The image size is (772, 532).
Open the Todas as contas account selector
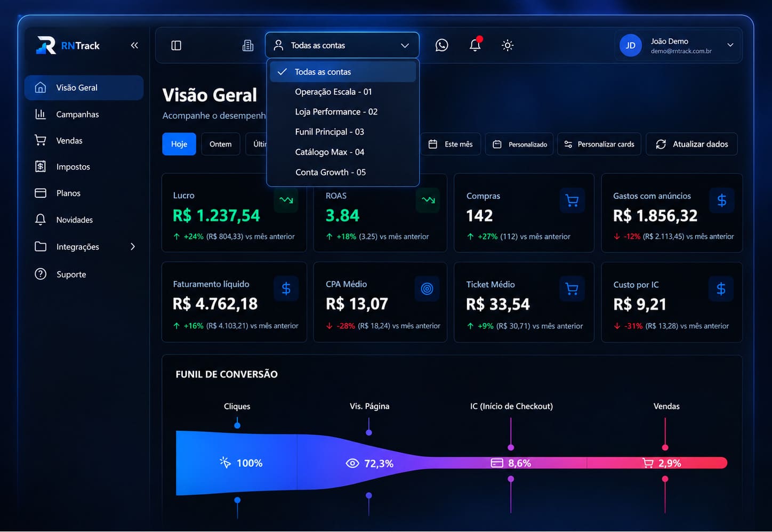click(x=342, y=45)
